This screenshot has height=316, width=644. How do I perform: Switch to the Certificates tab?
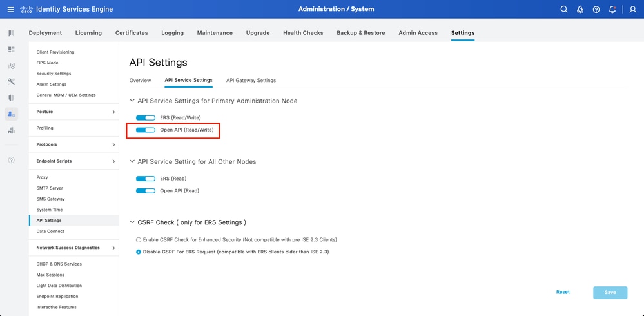tap(132, 33)
